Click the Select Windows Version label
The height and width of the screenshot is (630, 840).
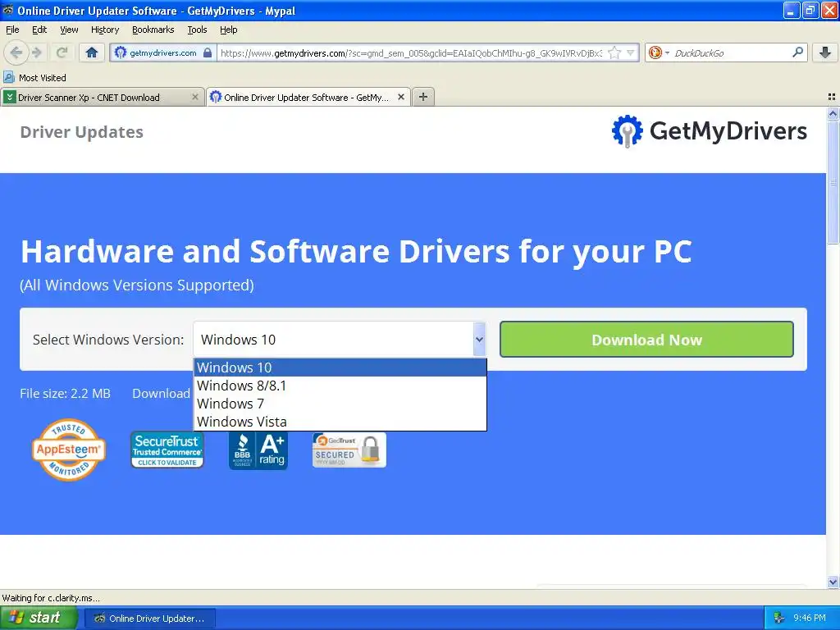pyautogui.click(x=108, y=340)
